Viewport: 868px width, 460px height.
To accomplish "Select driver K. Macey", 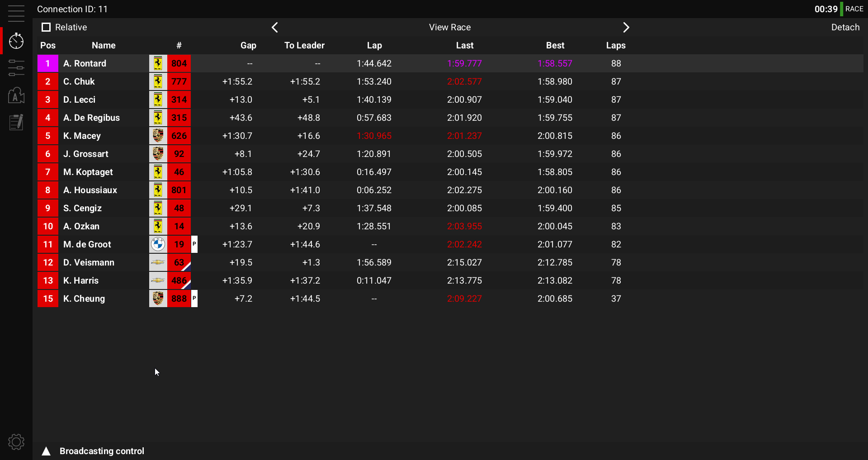I will pyautogui.click(x=82, y=136).
